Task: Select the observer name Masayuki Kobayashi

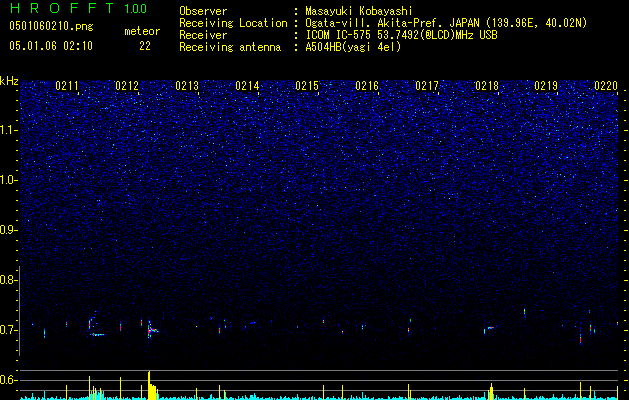Action: [359, 11]
